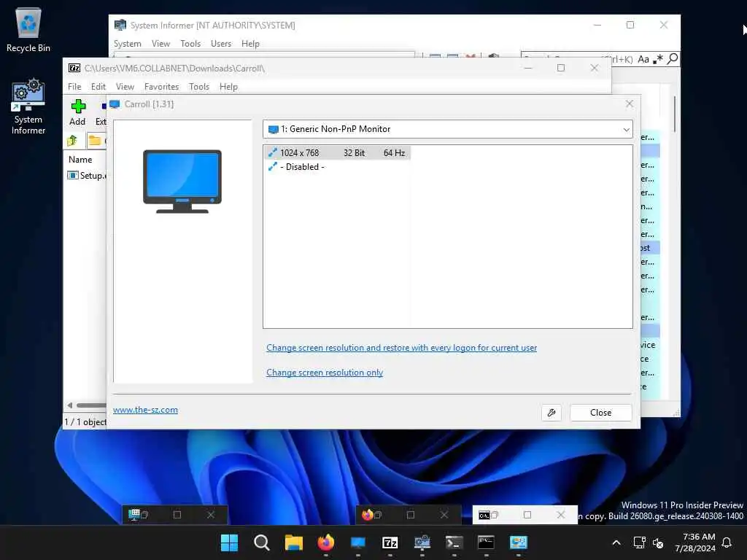Click 'Change screen resolution only' link
Image resolution: width=747 pixels, height=560 pixels.
(x=325, y=373)
